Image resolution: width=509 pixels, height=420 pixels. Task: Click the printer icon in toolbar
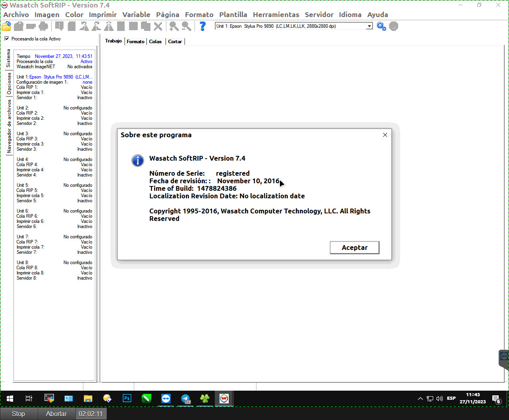click(x=43, y=27)
